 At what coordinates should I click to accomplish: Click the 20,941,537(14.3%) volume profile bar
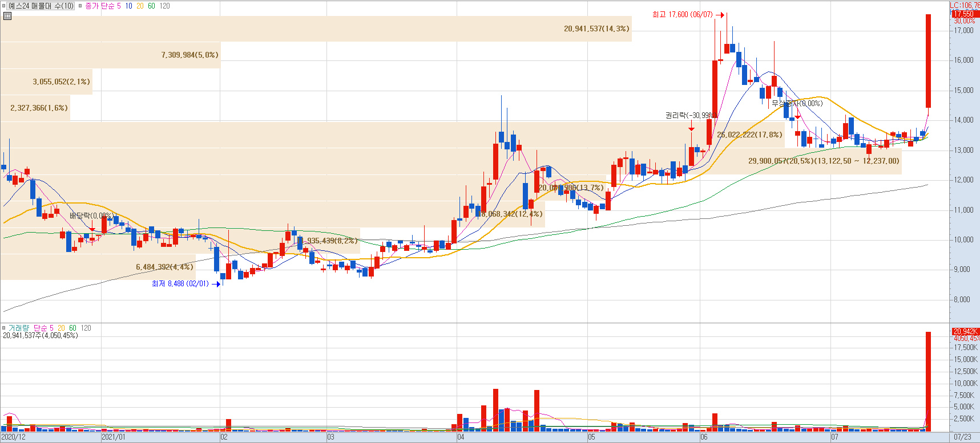[316, 29]
